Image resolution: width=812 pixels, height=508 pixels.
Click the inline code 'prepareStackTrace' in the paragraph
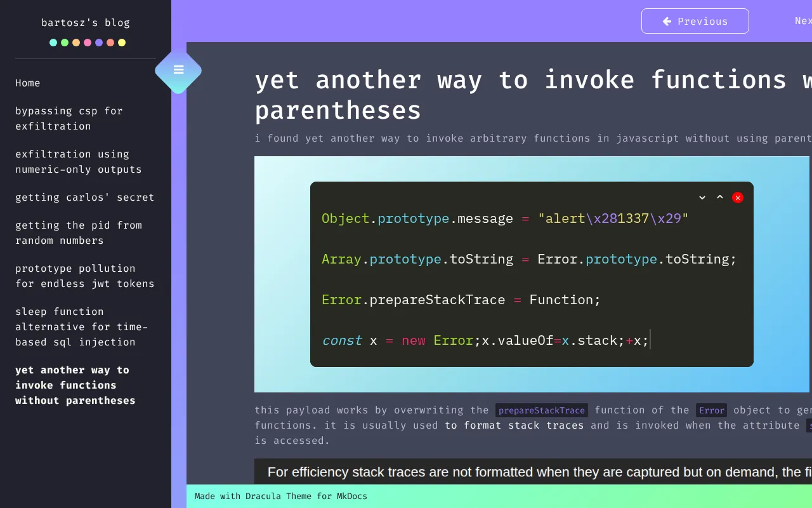542,410
